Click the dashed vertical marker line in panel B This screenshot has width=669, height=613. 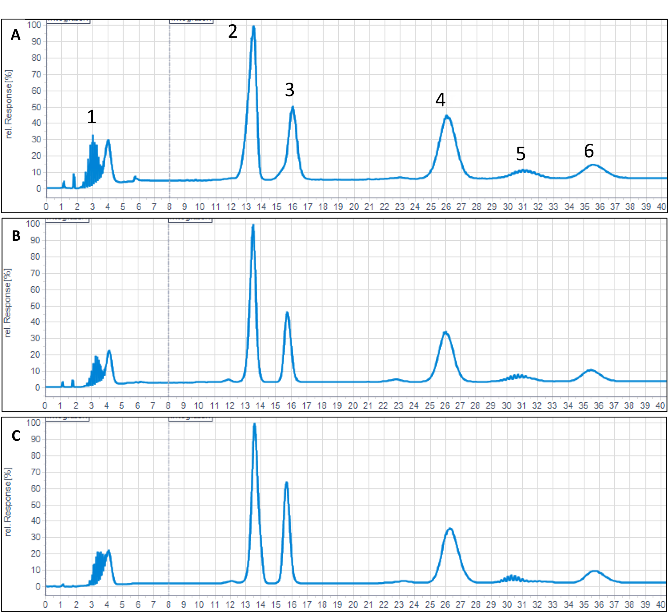tap(169, 300)
